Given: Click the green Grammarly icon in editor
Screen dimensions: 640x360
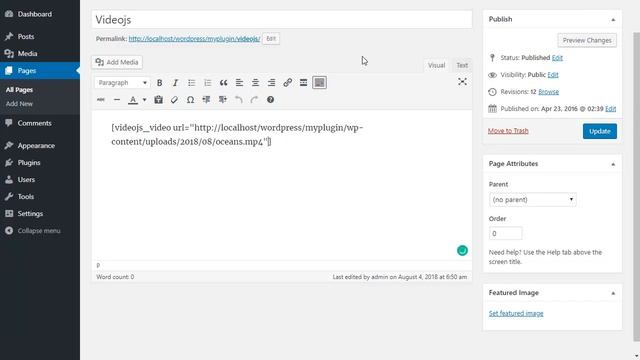Looking at the screenshot, I should coord(462,250).
